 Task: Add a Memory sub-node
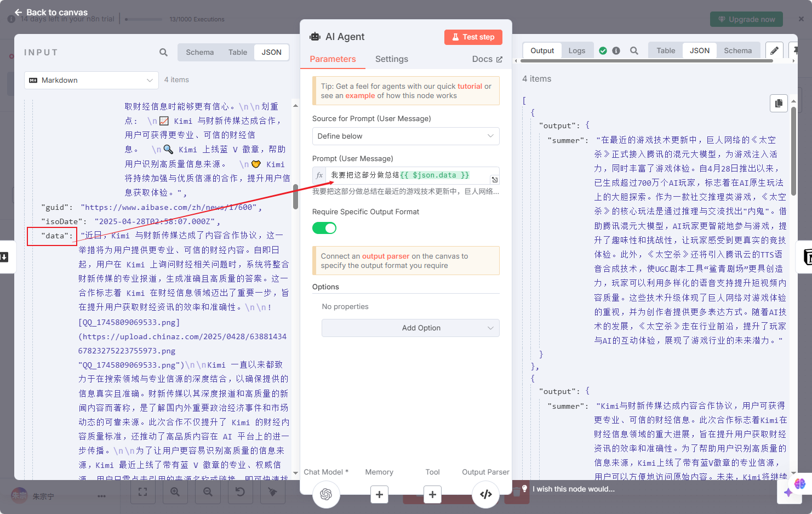point(379,494)
